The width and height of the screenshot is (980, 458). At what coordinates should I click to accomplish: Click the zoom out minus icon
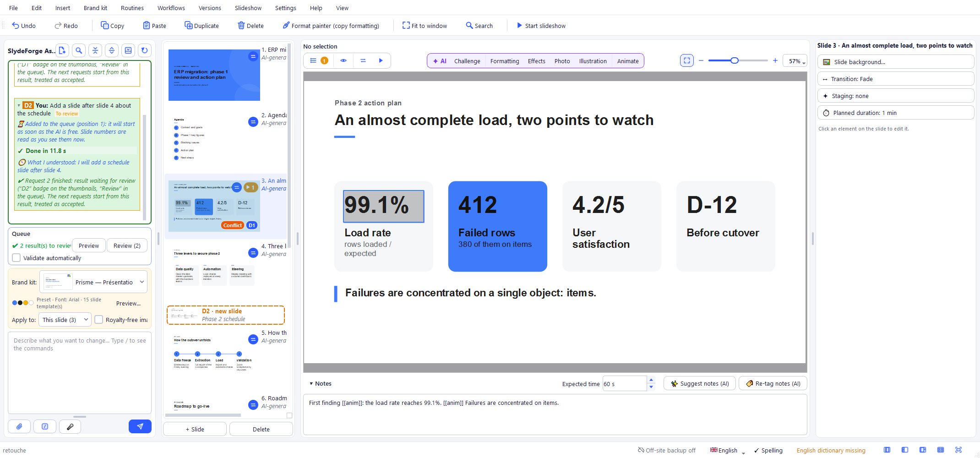[701, 60]
